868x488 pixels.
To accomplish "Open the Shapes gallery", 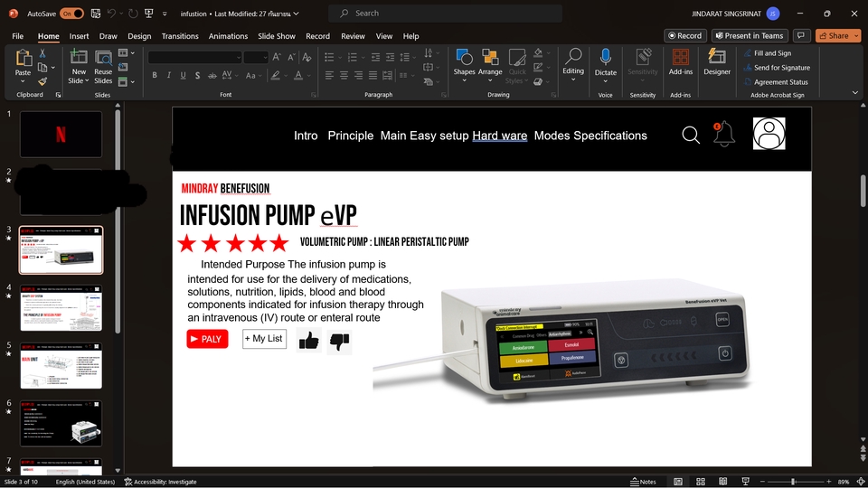I will tap(464, 65).
